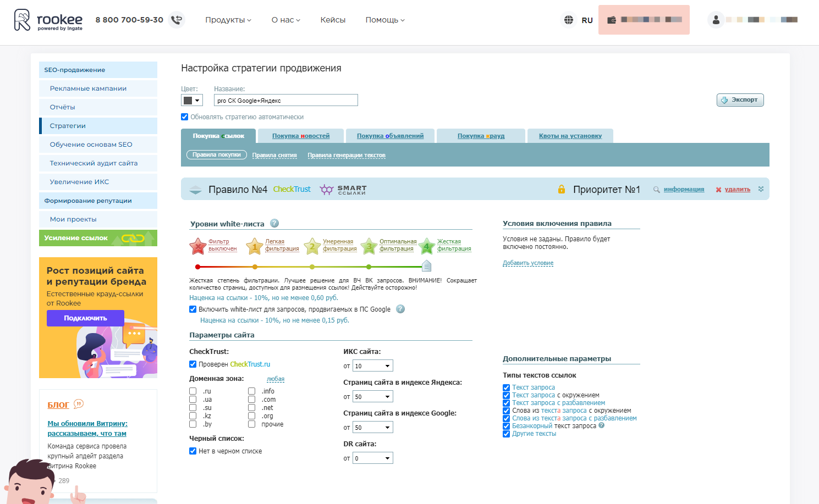819x504 pixels.
Task: Open the Продукты menu
Action: (x=228, y=20)
